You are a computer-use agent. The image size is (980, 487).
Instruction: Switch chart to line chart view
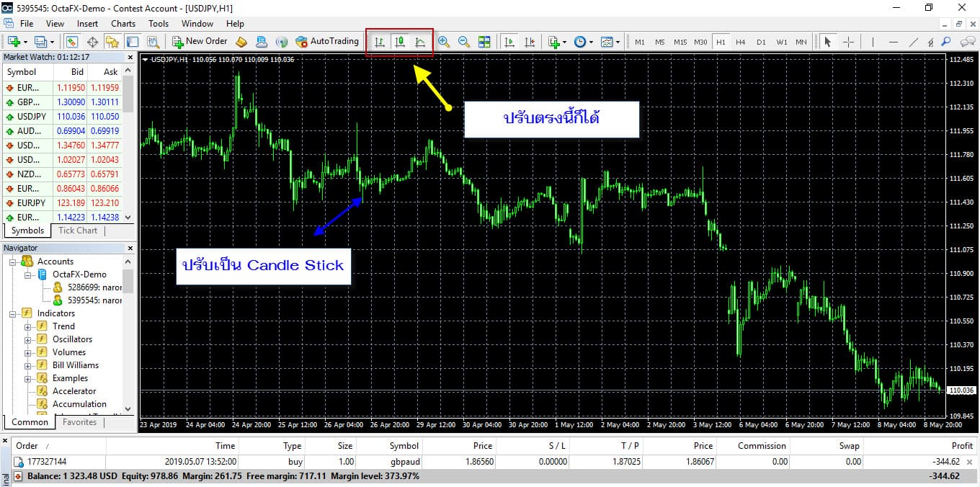click(420, 42)
